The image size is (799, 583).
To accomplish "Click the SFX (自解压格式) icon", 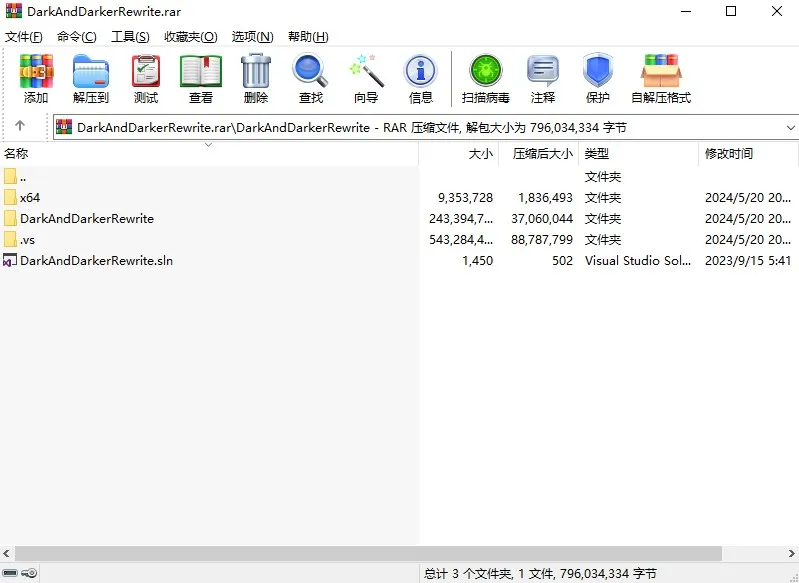I will click(661, 71).
